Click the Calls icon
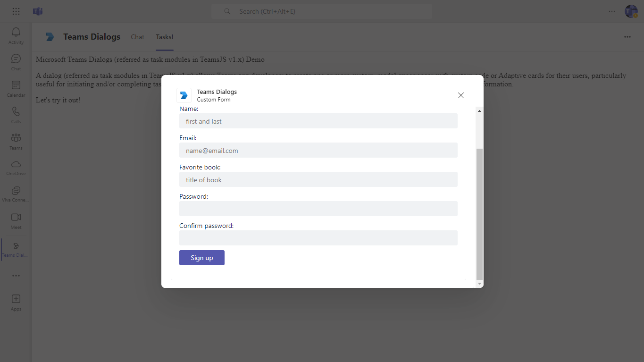This screenshot has width=644, height=362. [x=16, y=115]
